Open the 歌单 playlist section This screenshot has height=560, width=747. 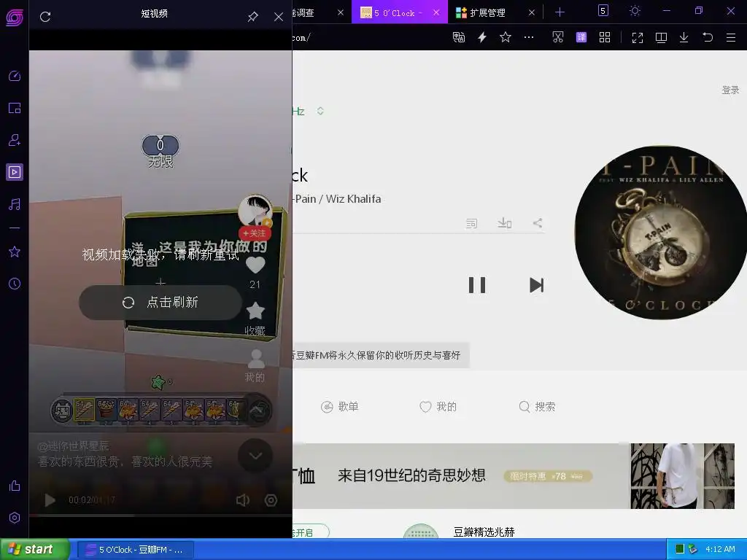pyautogui.click(x=340, y=407)
